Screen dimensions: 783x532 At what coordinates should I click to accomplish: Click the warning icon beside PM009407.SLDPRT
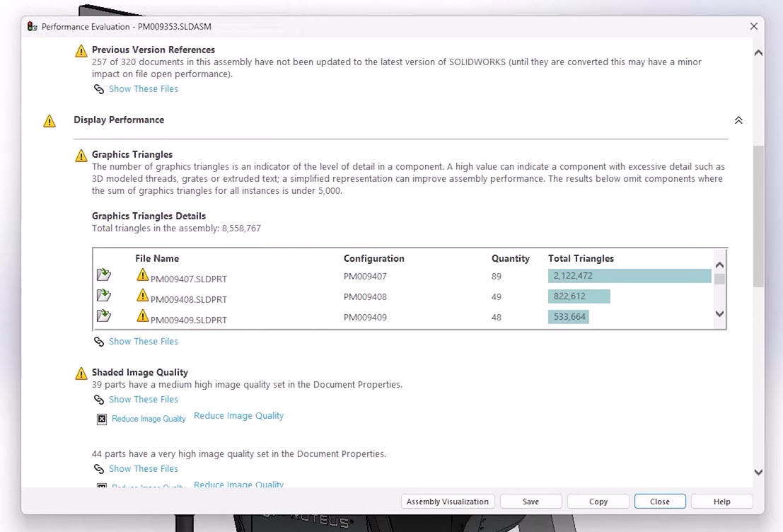click(143, 275)
